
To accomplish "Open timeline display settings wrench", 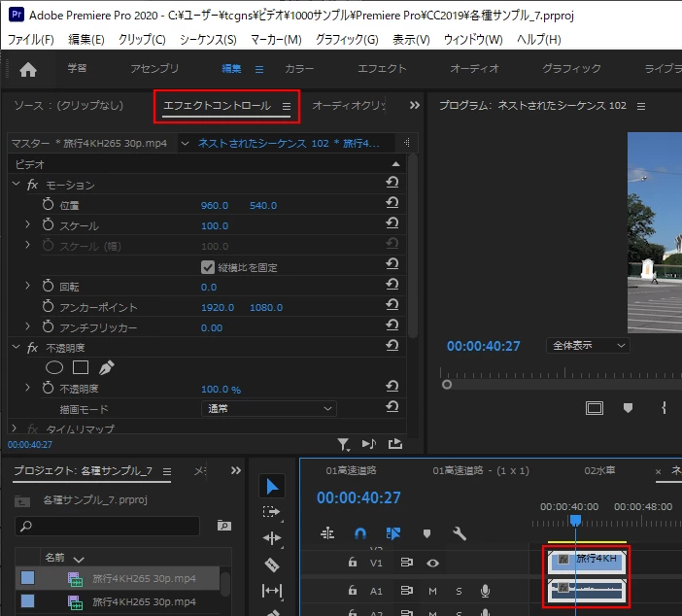I will pyautogui.click(x=460, y=533).
